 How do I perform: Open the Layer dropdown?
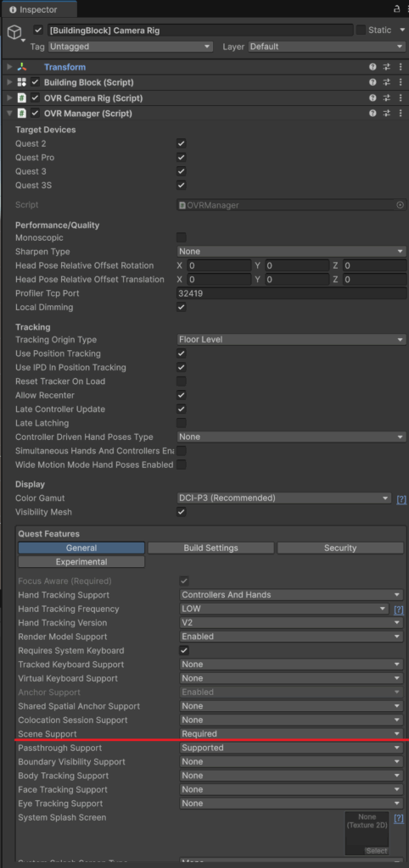point(327,47)
